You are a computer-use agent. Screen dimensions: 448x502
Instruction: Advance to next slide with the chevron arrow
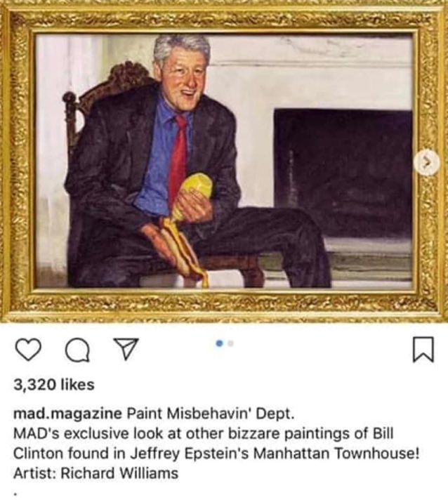point(426,163)
